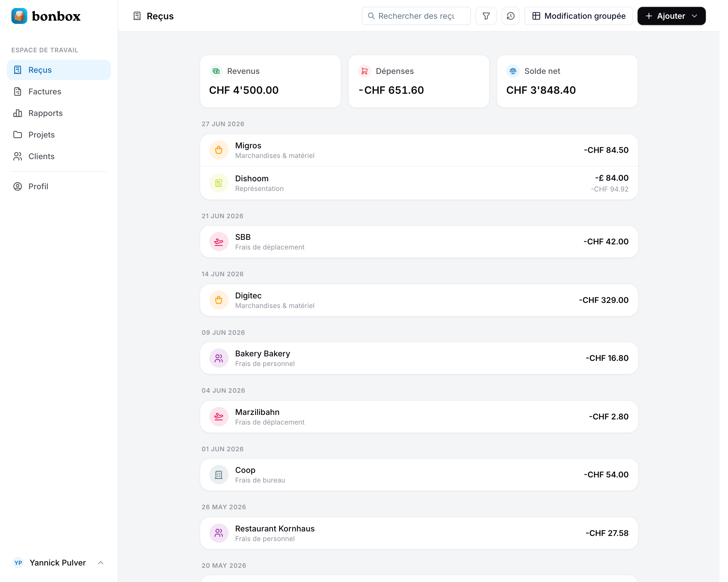This screenshot has height=582, width=728.
Task: Click the 26 MAY 2026 date header
Action: (224, 507)
